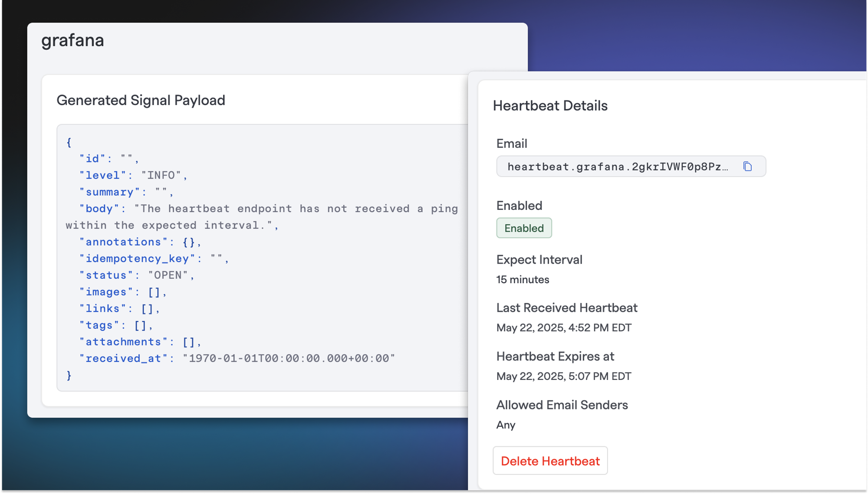
Task: Click the Delete Heartbeat button
Action: (x=550, y=461)
